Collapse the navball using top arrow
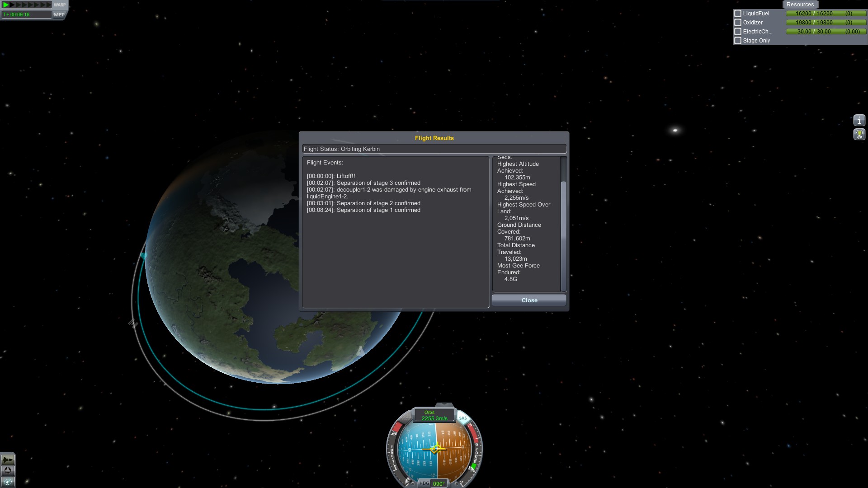Screen dimensions: 868x488 point(444,405)
